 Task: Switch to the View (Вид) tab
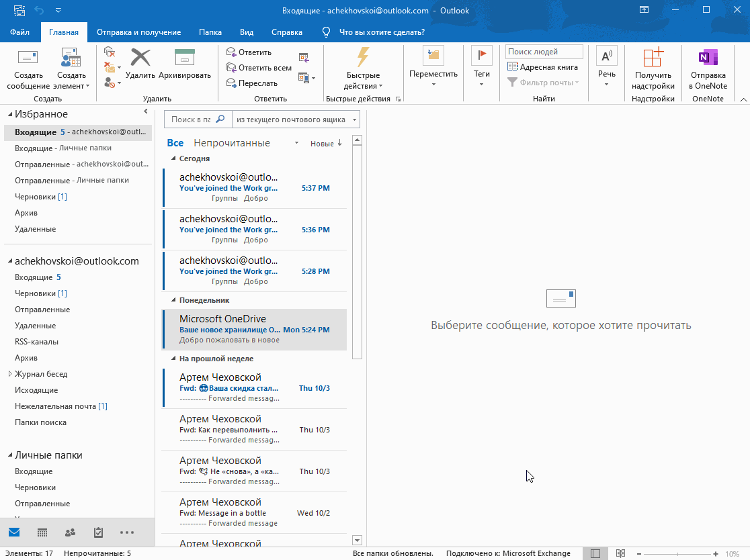coord(247,32)
